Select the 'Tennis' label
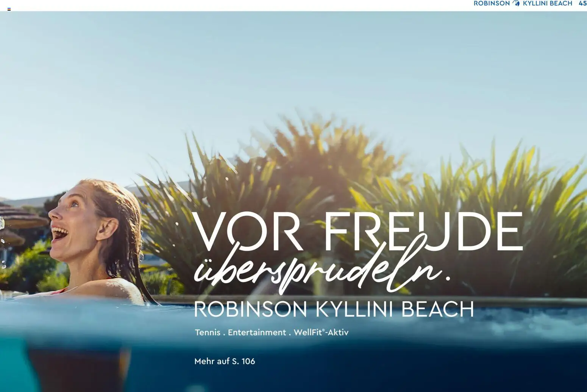 208,333
